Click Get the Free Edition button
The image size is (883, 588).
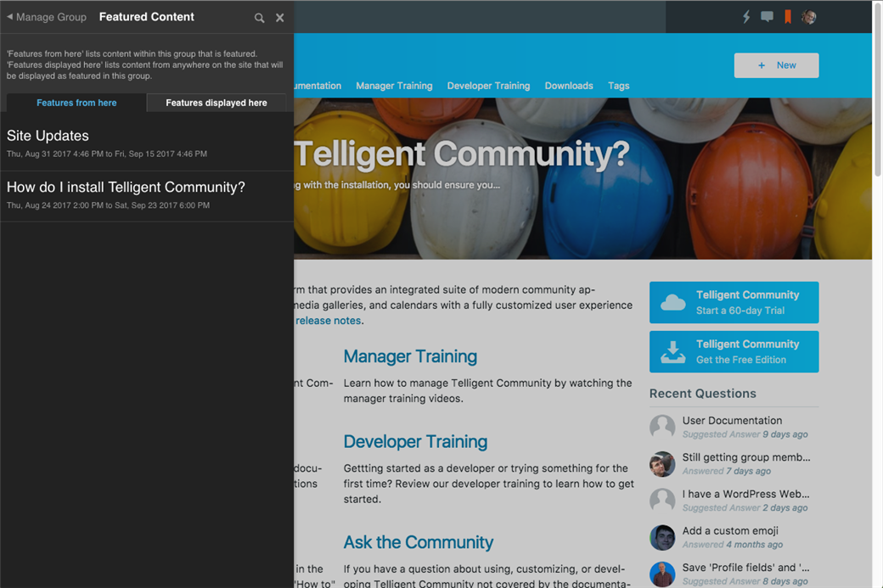[x=734, y=351]
